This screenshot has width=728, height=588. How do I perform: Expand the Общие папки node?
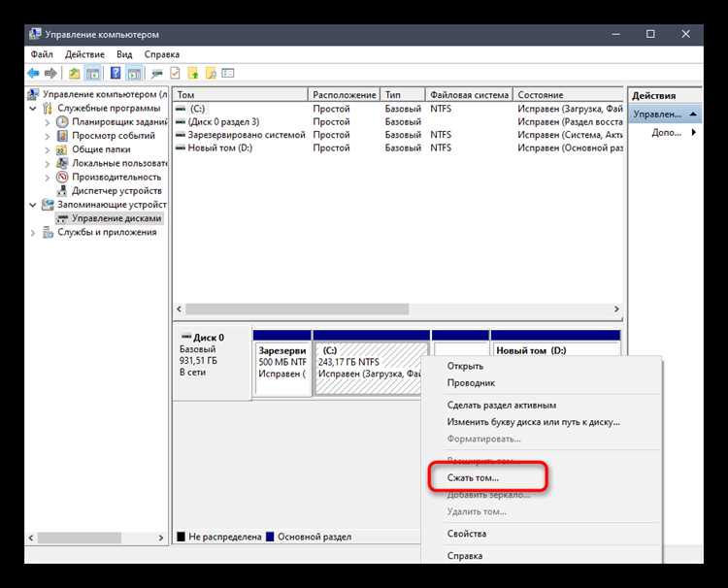(x=48, y=149)
